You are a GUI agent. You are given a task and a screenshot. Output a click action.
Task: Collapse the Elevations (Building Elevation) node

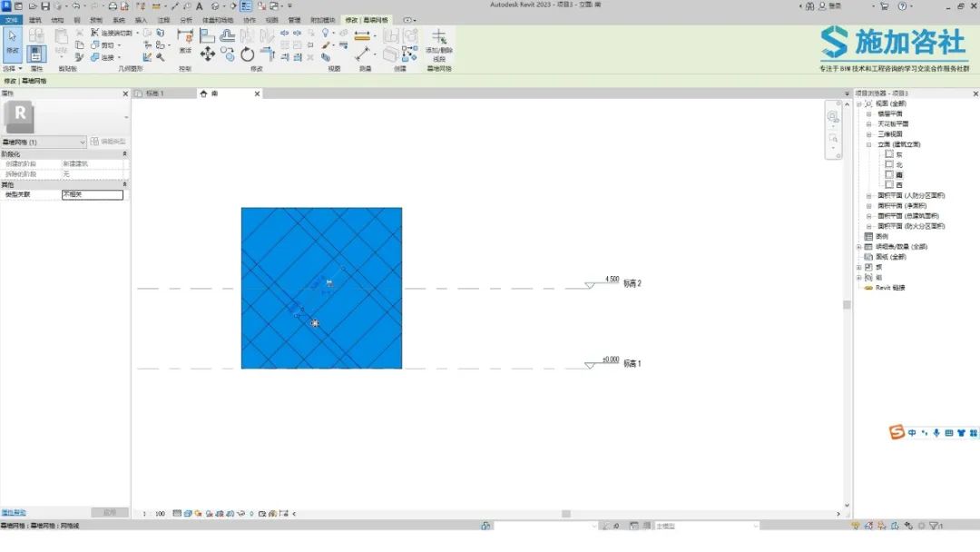[868, 144]
